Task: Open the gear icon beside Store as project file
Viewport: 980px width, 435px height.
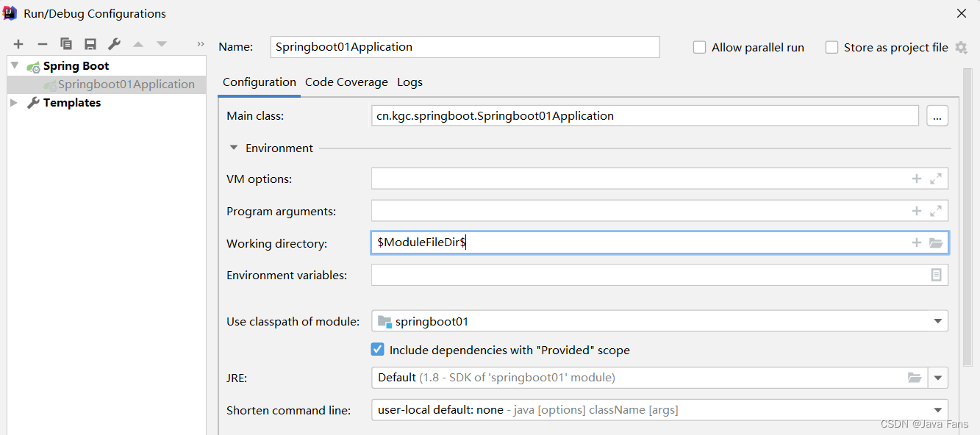Action: click(x=961, y=47)
